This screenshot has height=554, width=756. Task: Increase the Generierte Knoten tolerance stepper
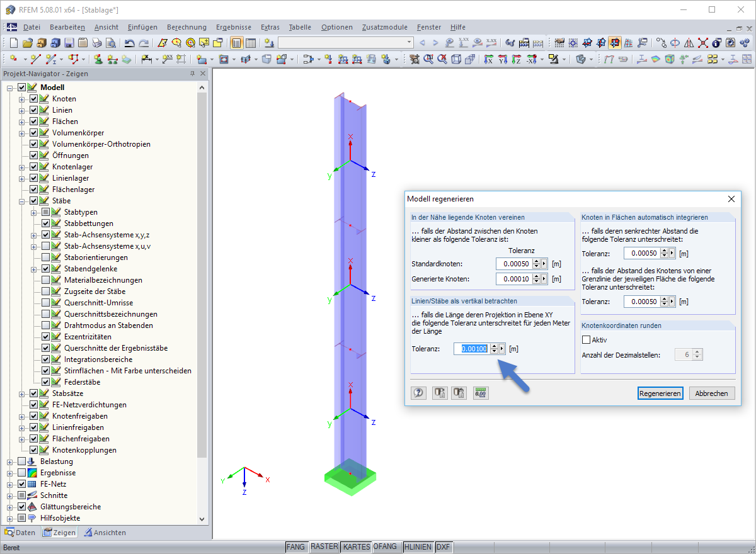click(536, 276)
